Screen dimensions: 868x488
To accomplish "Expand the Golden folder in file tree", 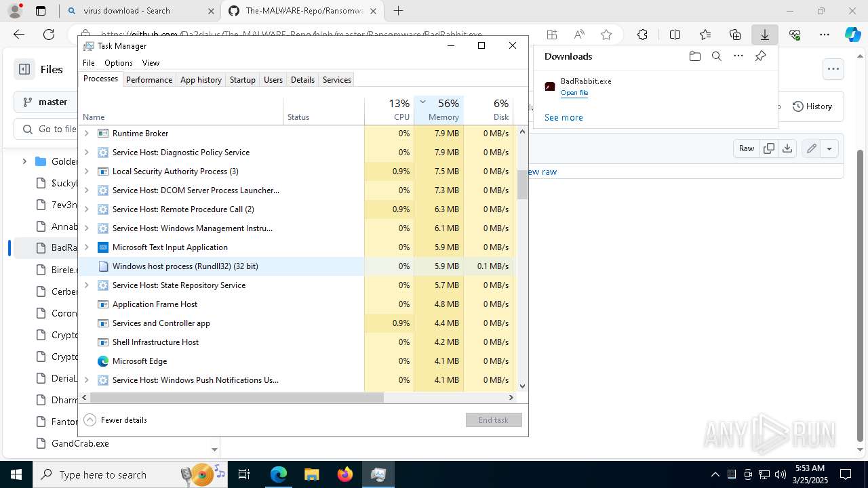I will (x=24, y=161).
